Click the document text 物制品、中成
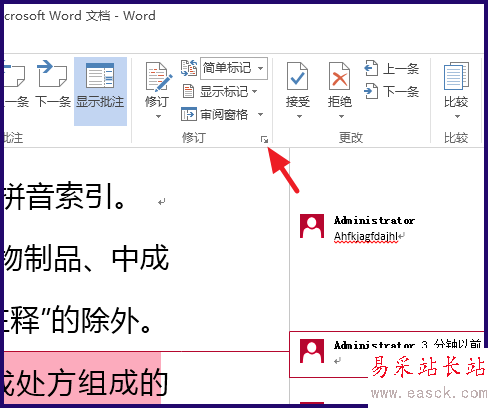Viewport: 488px width, 408px height. pos(86,258)
